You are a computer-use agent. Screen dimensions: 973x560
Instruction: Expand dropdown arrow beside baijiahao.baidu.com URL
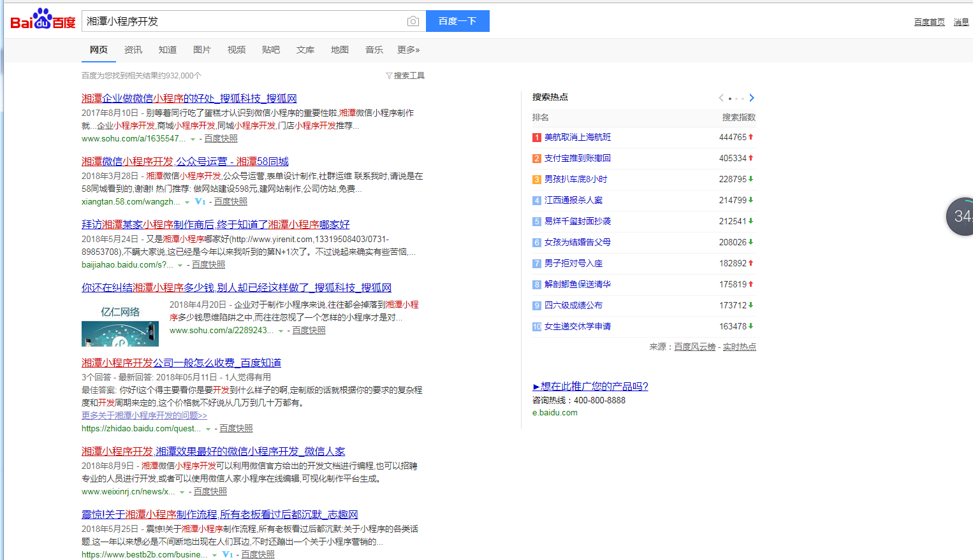pos(180,265)
